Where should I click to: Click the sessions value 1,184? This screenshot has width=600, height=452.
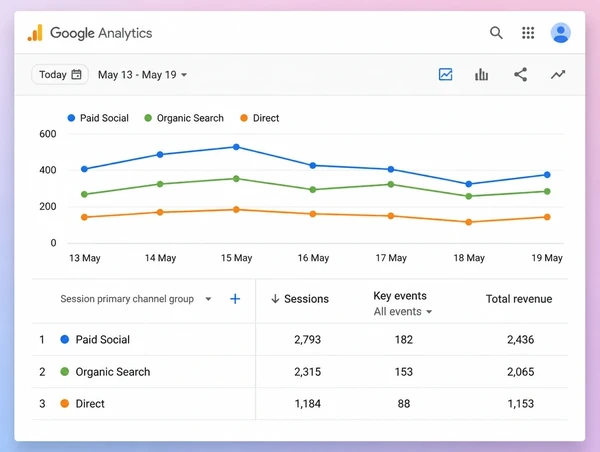(x=308, y=404)
